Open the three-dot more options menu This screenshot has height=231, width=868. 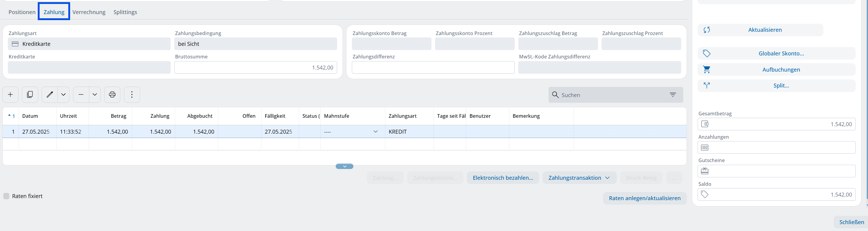(x=132, y=95)
